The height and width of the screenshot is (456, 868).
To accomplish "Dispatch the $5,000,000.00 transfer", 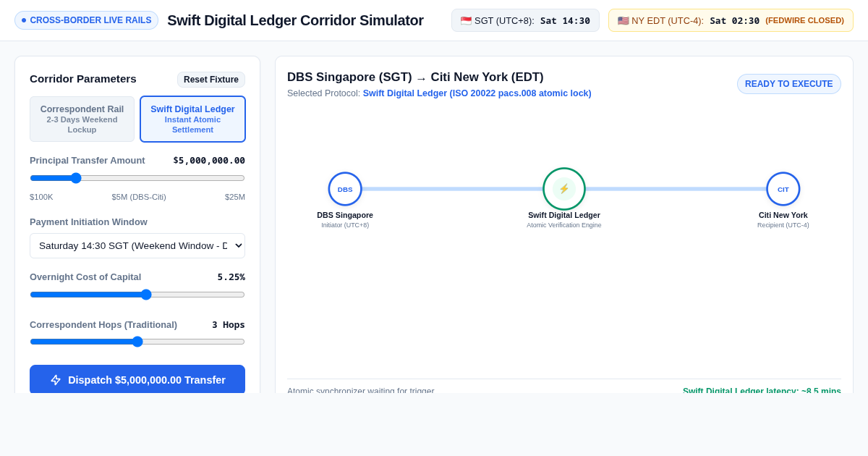I will pyautogui.click(x=137, y=380).
